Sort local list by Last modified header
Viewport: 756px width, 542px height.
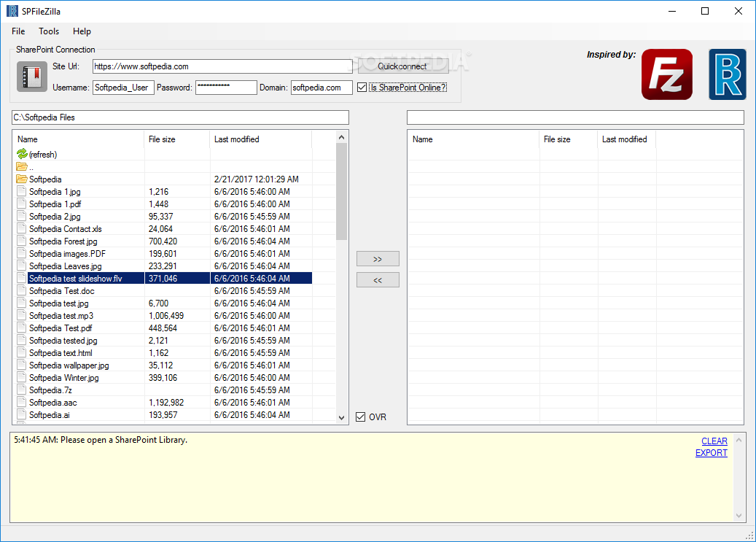[261, 139]
